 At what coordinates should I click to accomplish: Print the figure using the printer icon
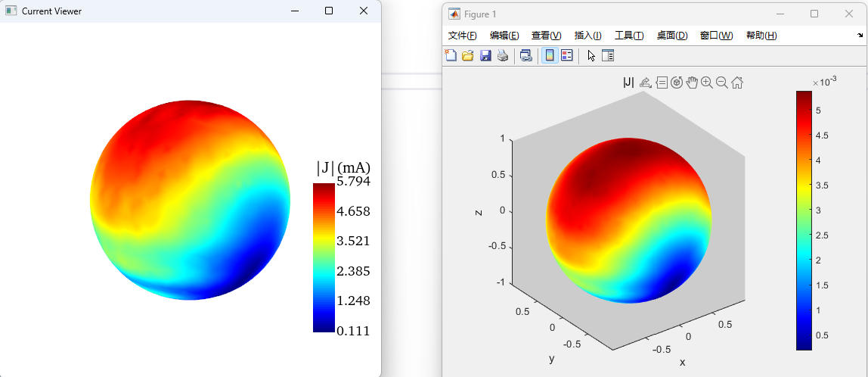[502, 55]
